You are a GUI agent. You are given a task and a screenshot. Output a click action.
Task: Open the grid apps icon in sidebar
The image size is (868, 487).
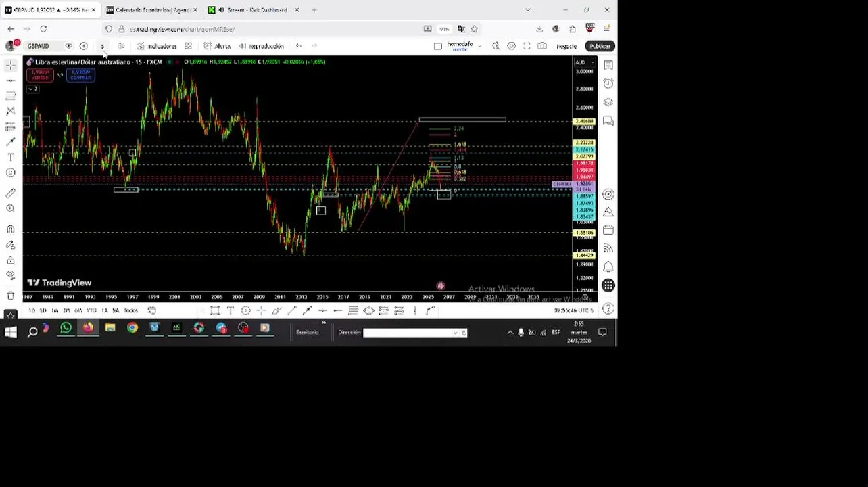(x=608, y=285)
